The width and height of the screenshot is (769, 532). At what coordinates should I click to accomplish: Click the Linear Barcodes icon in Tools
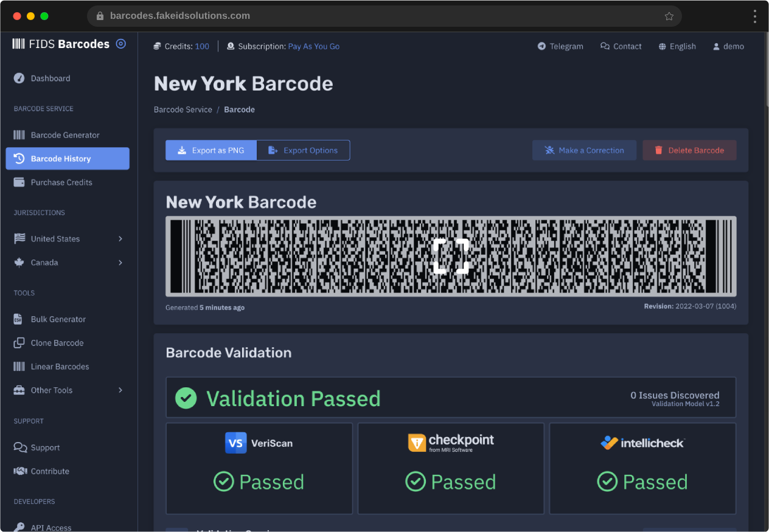tap(19, 367)
